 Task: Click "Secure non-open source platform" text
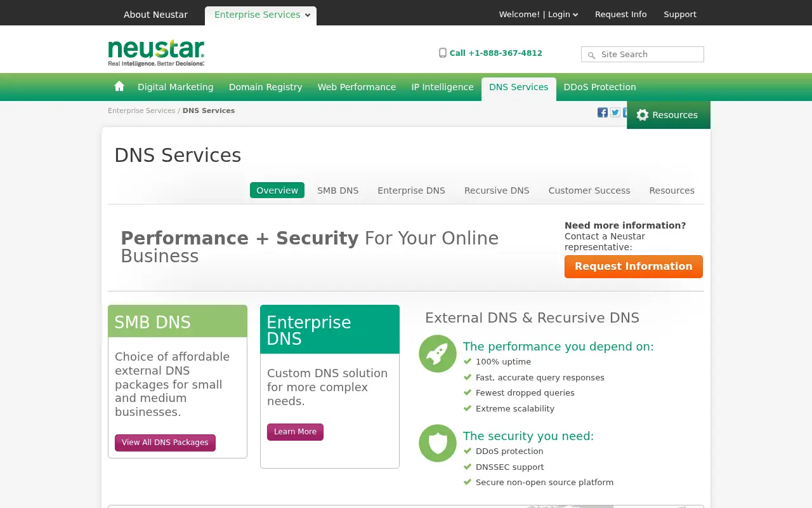544,483
